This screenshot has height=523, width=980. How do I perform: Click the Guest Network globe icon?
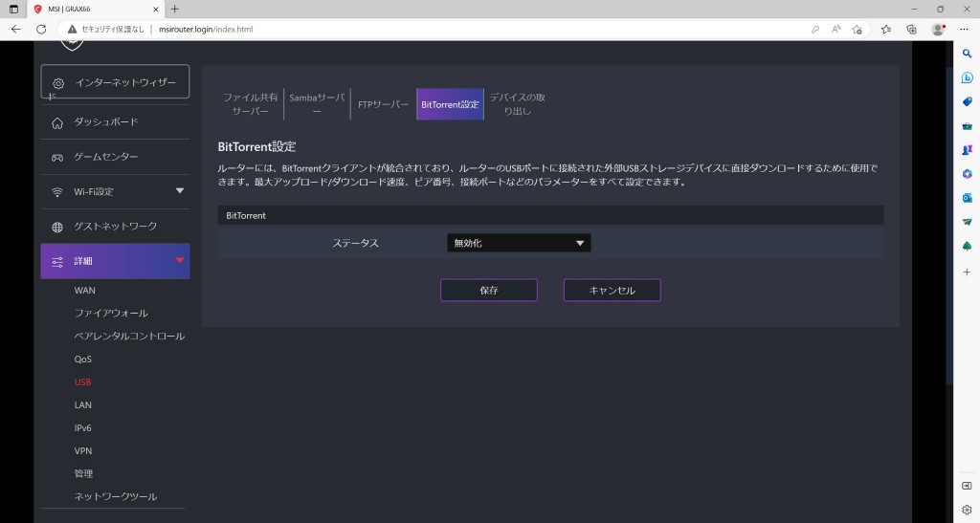pyautogui.click(x=57, y=228)
